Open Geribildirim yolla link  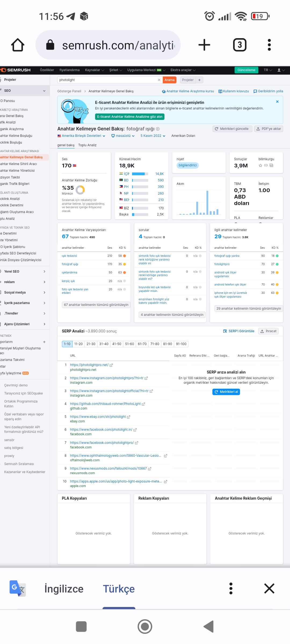(x=268, y=91)
